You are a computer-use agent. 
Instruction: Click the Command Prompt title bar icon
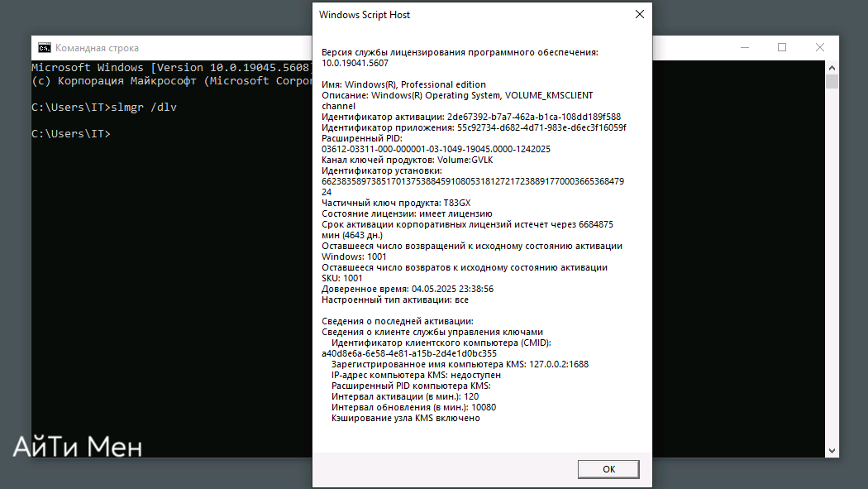pos(45,48)
